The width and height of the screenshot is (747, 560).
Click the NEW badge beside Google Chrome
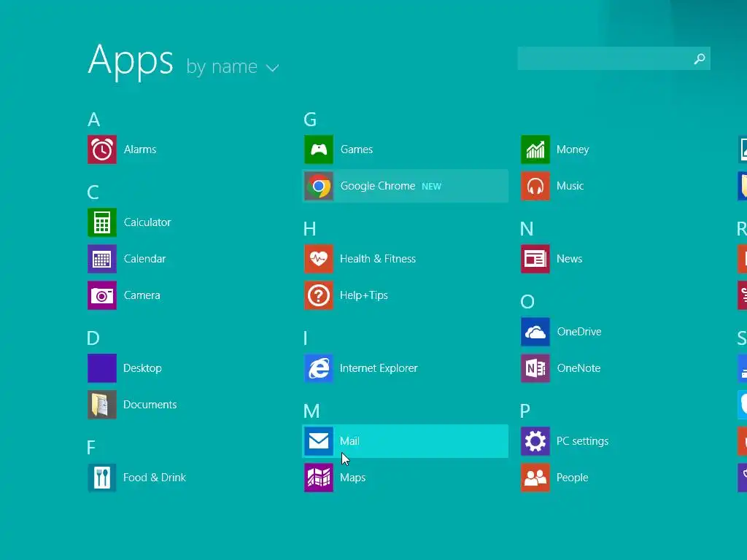[x=432, y=187]
